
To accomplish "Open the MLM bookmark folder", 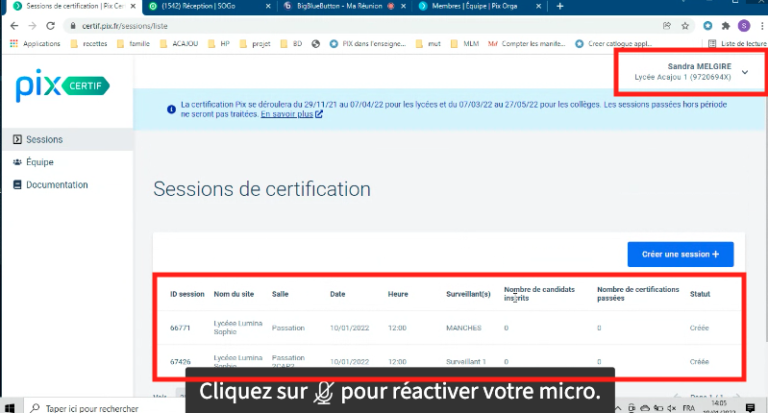I will 464,44.
